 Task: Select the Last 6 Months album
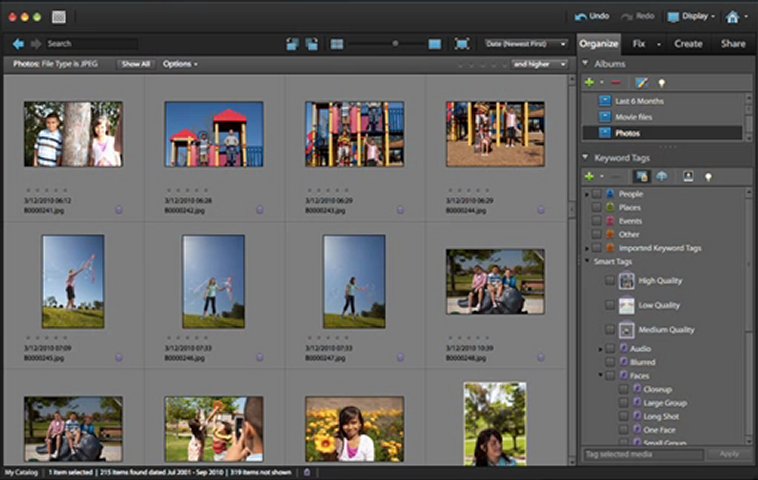pyautogui.click(x=663, y=101)
